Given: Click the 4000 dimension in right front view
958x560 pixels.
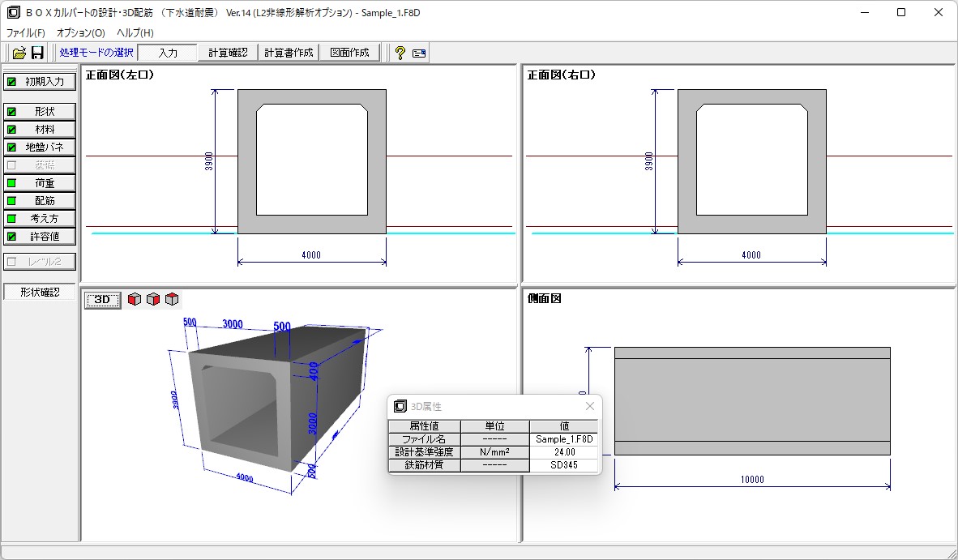Looking at the screenshot, I should pyautogui.click(x=751, y=255).
